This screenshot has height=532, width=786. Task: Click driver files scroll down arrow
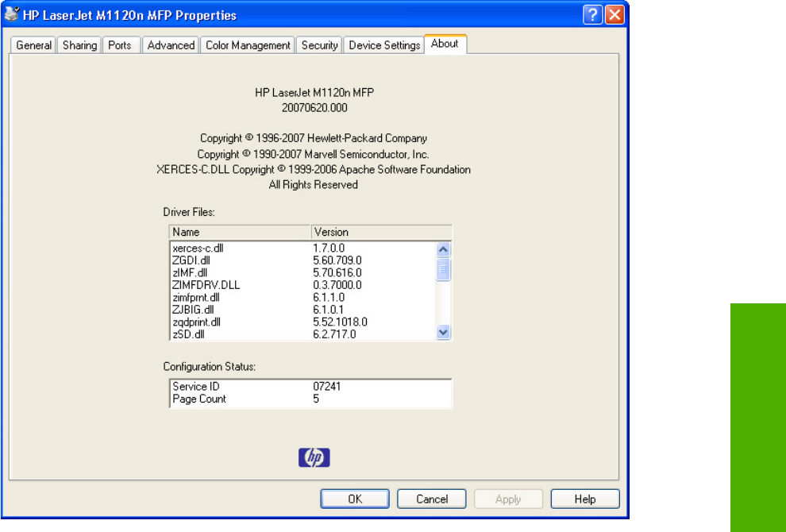443,331
